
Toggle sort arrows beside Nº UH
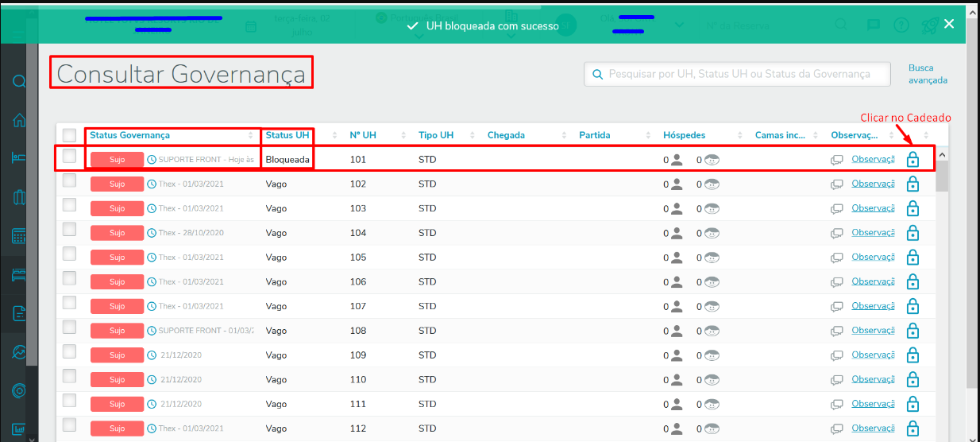(403, 135)
